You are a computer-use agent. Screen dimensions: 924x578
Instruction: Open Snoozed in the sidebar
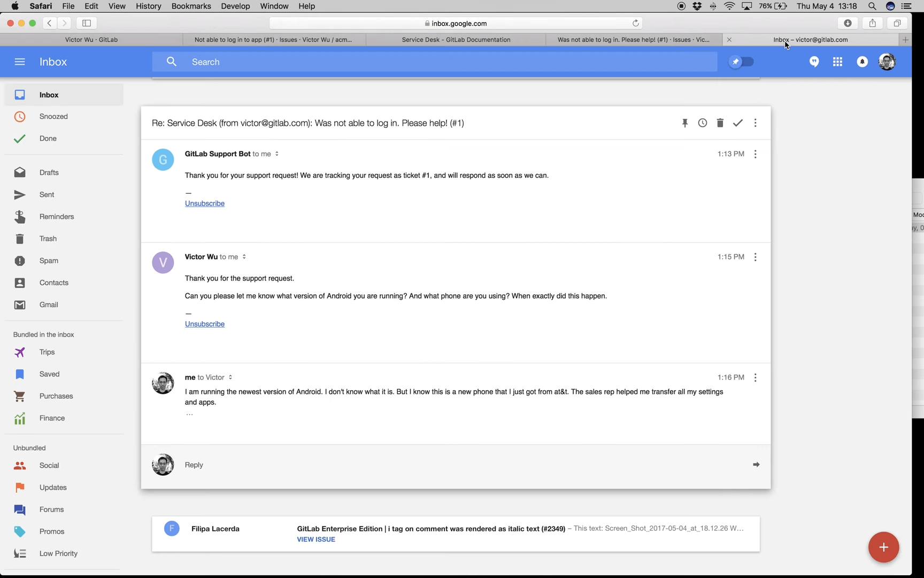point(64,117)
